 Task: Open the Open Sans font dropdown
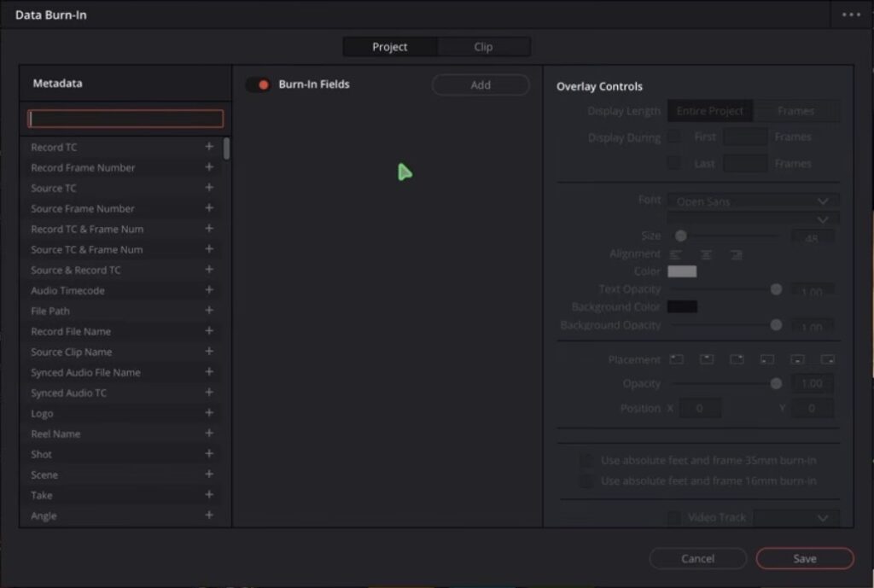753,201
